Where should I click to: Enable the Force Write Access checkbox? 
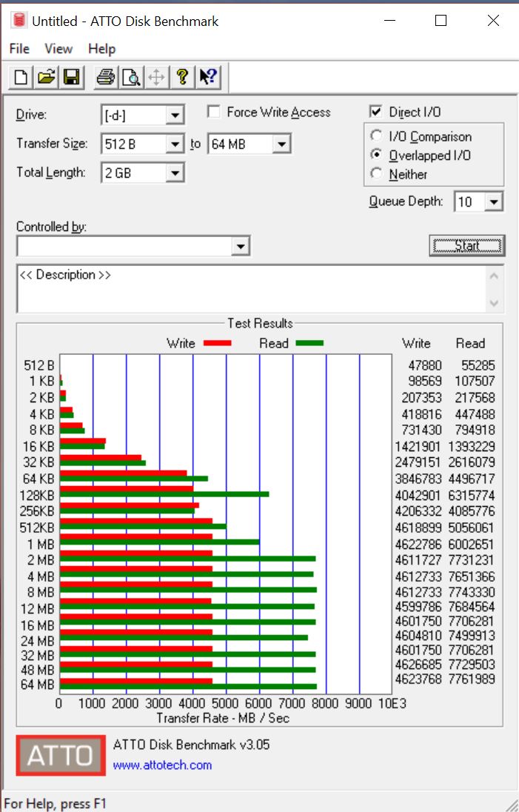[214, 112]
